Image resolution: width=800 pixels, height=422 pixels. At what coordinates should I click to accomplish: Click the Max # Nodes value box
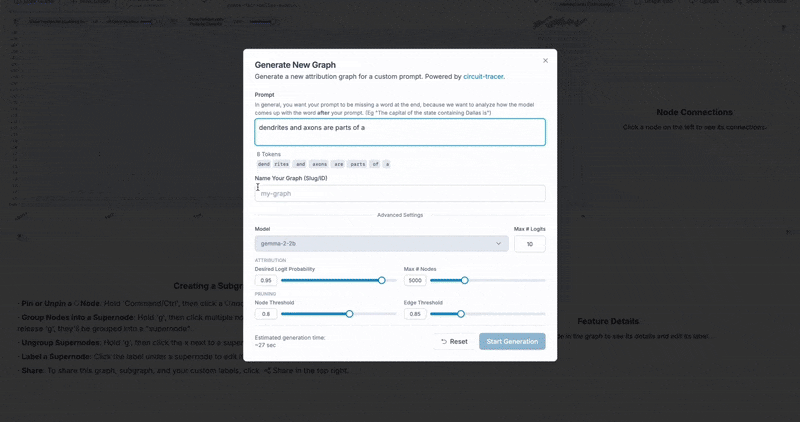(x=415, y=281)
